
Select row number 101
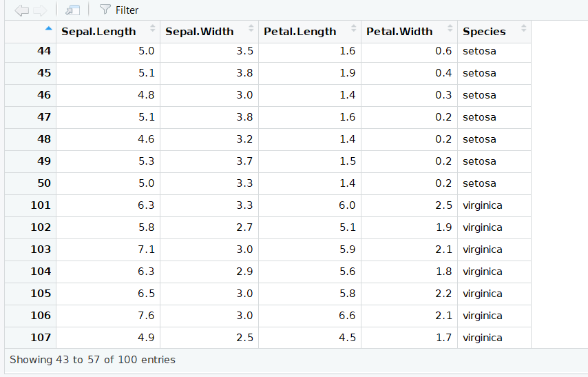pos(41,205)
